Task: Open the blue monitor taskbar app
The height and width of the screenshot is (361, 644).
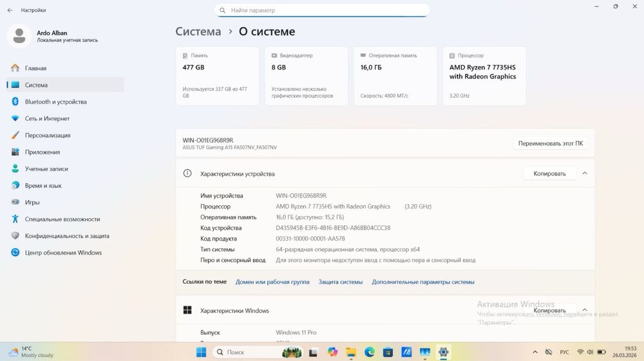Action: point(424,352)
